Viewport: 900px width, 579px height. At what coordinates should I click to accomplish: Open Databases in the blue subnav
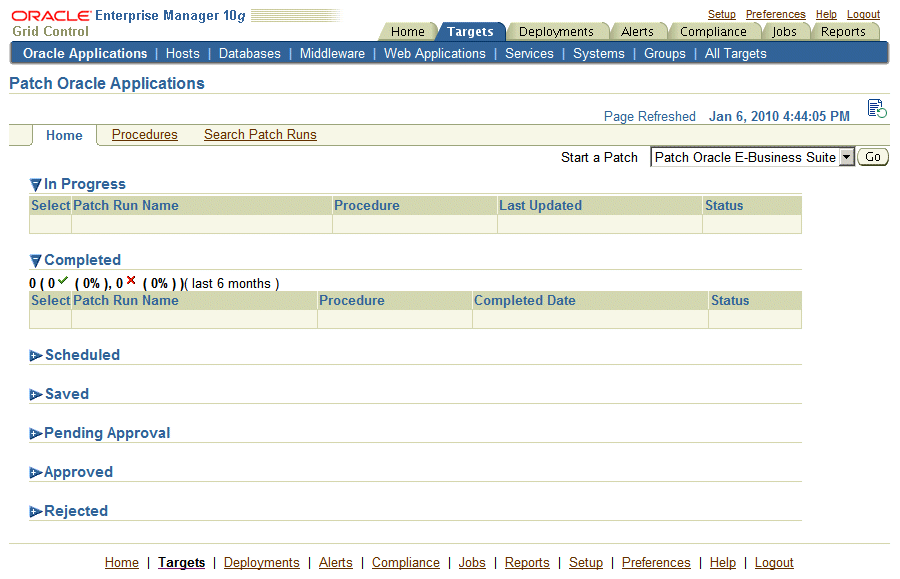[x=250, y=53]
